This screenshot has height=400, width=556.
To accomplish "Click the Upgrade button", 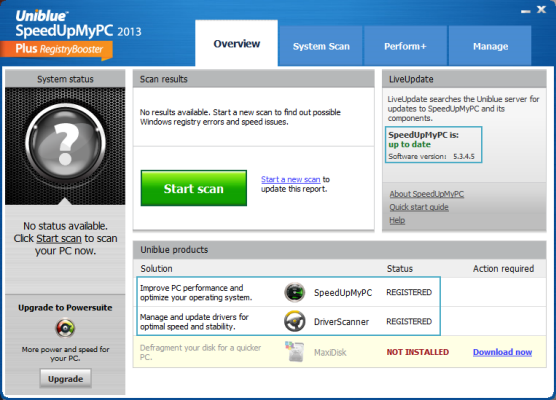I will click(x=66, y=378).
